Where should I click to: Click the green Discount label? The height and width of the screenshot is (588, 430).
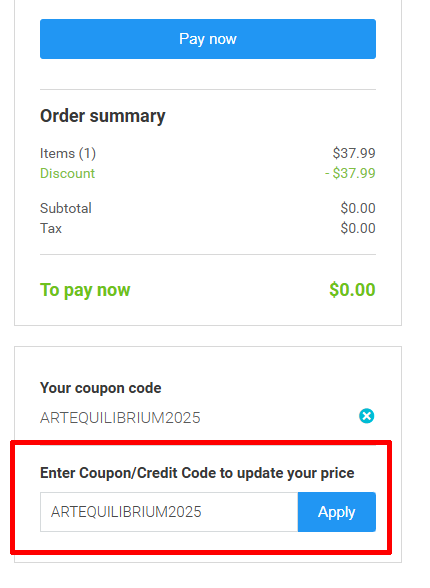pyautogui.click(x=67, y=173)
